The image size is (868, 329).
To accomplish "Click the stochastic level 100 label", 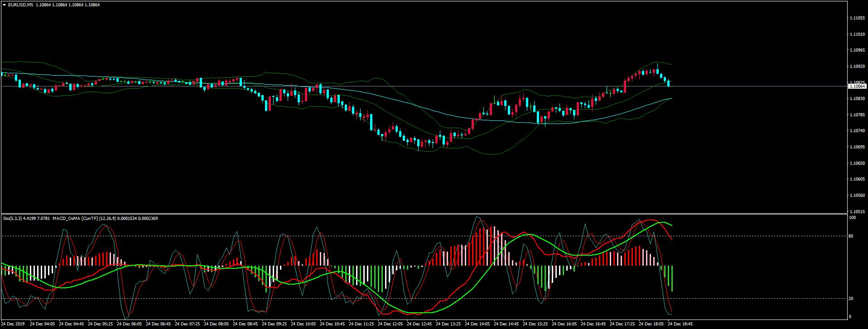I will coord(853,218).
